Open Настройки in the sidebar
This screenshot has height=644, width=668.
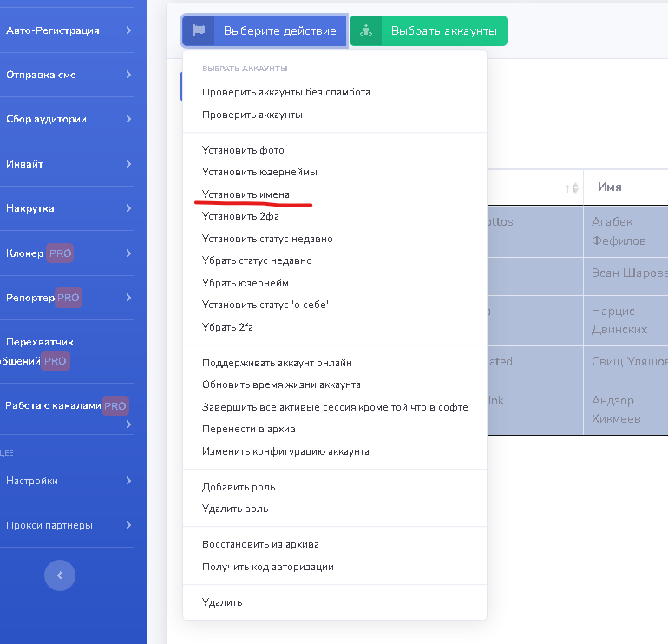tap(68, 481)
